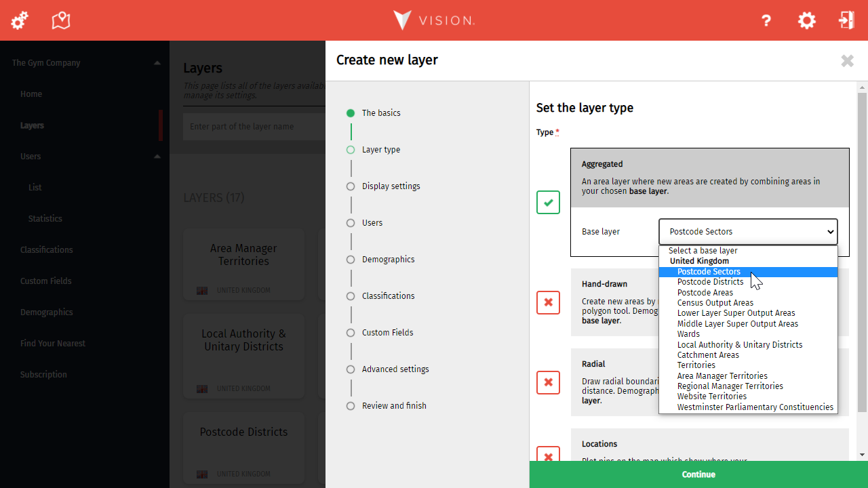Go to Display settings wizard step

tap(391, 186)
